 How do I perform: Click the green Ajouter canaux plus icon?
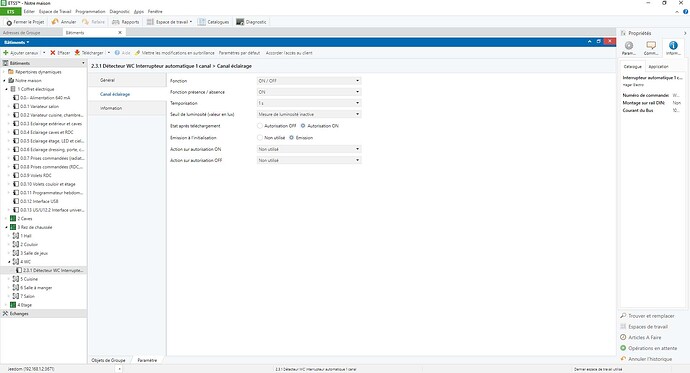[x=6, y=53]
